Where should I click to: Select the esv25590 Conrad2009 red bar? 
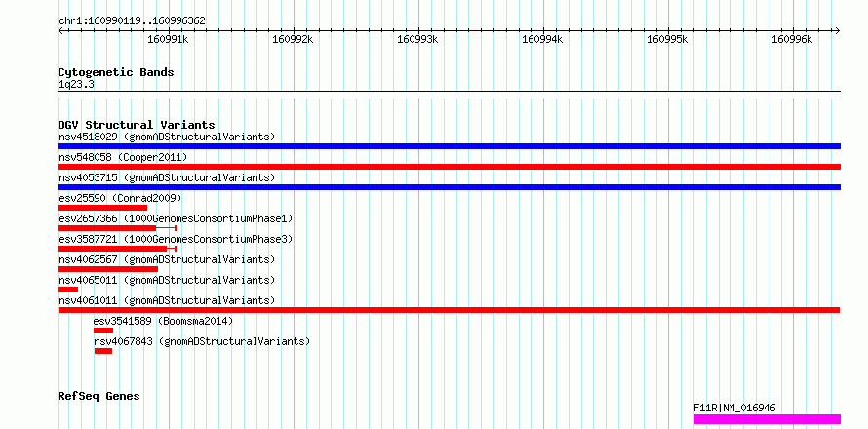(102, 208)
